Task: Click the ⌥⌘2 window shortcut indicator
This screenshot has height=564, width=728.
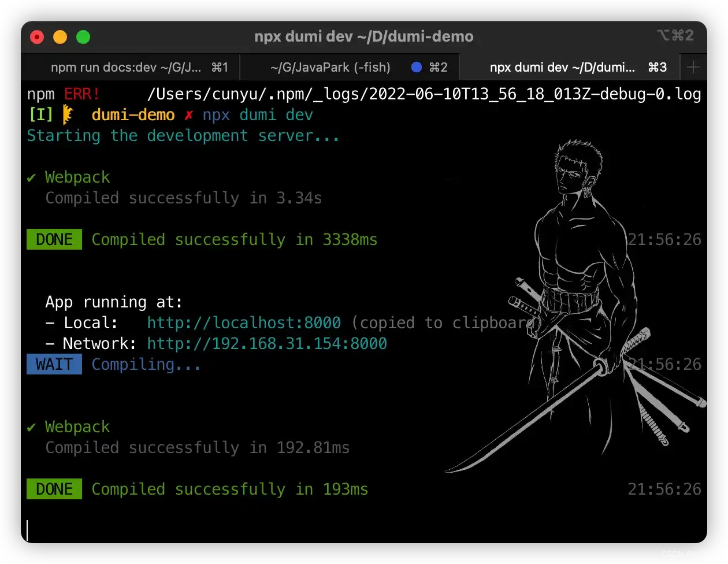Action: (x=674, y=36)
